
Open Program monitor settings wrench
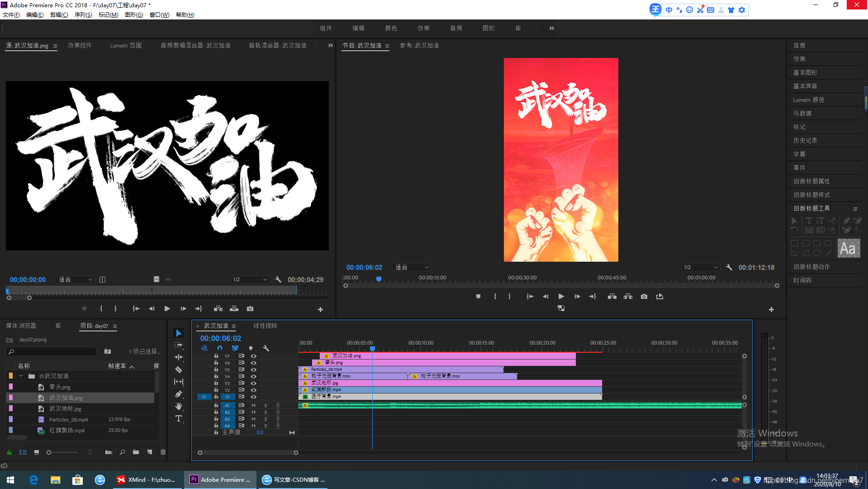click(729, 267)
